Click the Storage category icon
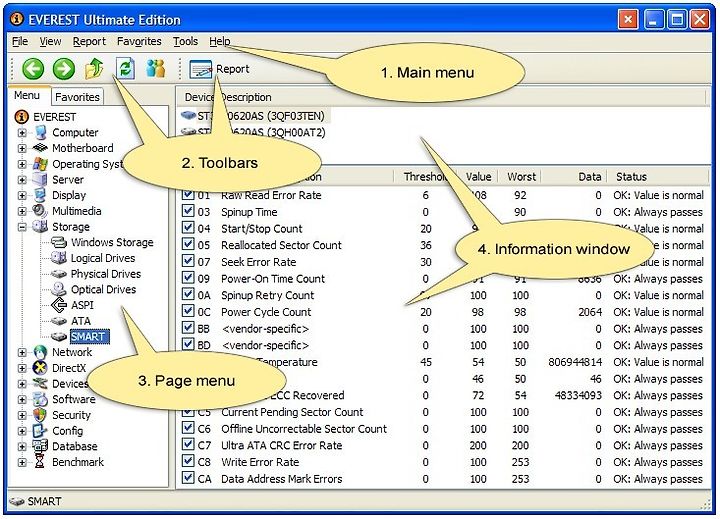Viewport: 720px width, 519px height. click(40, 226)
